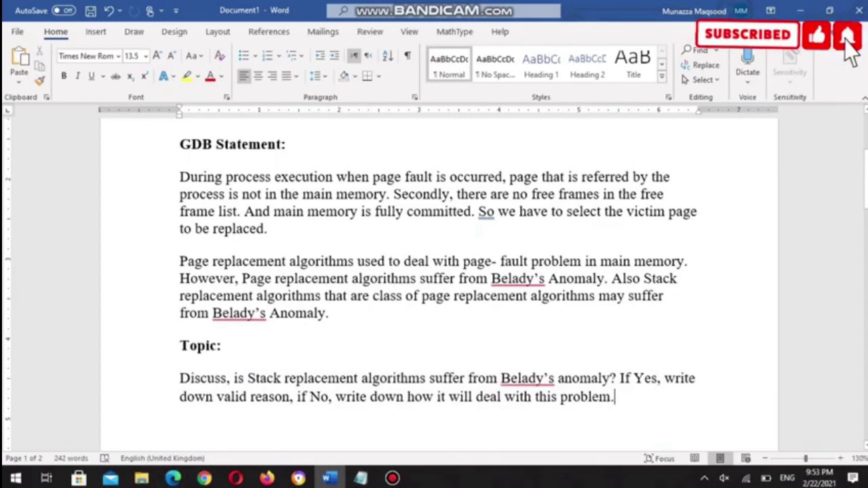Click the English (United Kingdom) language indicator
This screenshot has width=868, height=488.
click(162, 458)
